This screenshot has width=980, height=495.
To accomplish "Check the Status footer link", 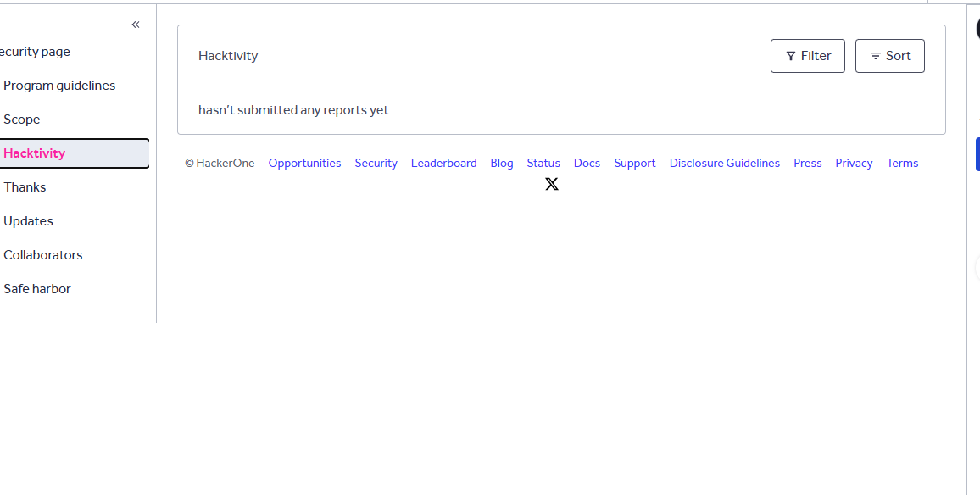I will pyautogui.click(x=543, y=163).
